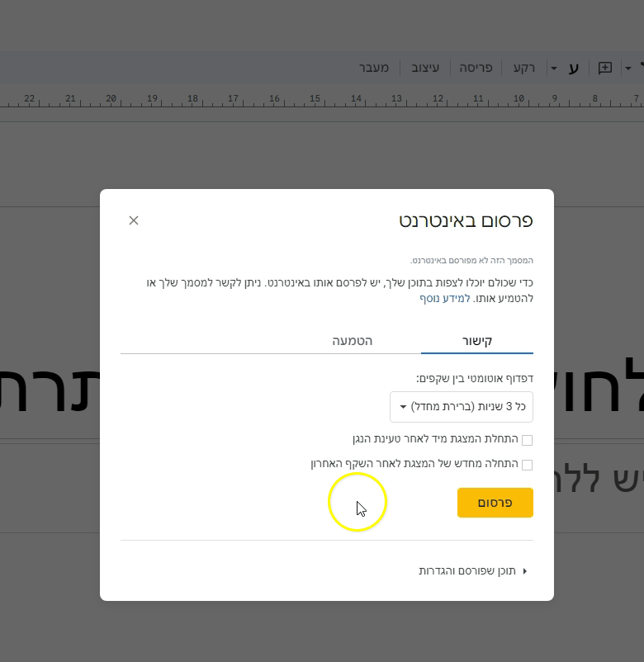Click the ע input tools icon
The image size is (644, 662).
pyautogui.click(x=573, y=68)
